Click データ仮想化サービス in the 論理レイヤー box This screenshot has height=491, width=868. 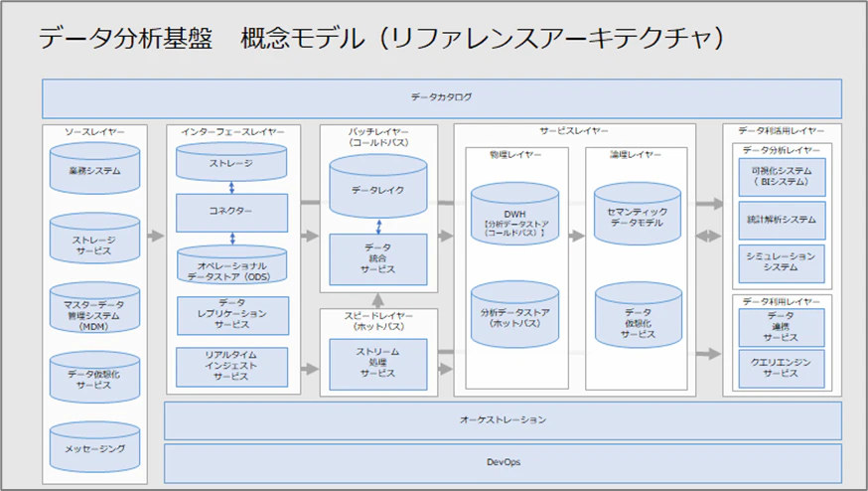click(x=639, y=315)
